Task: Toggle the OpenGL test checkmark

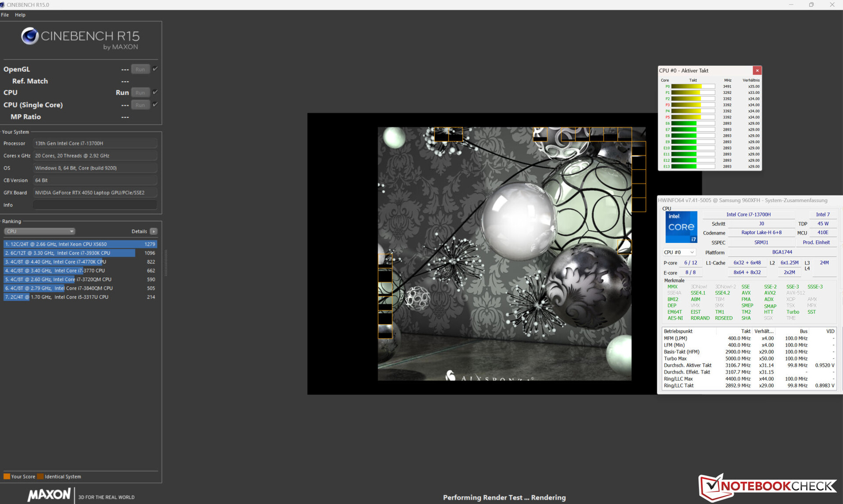Action: pyautogui.click(x=155, y=69)
